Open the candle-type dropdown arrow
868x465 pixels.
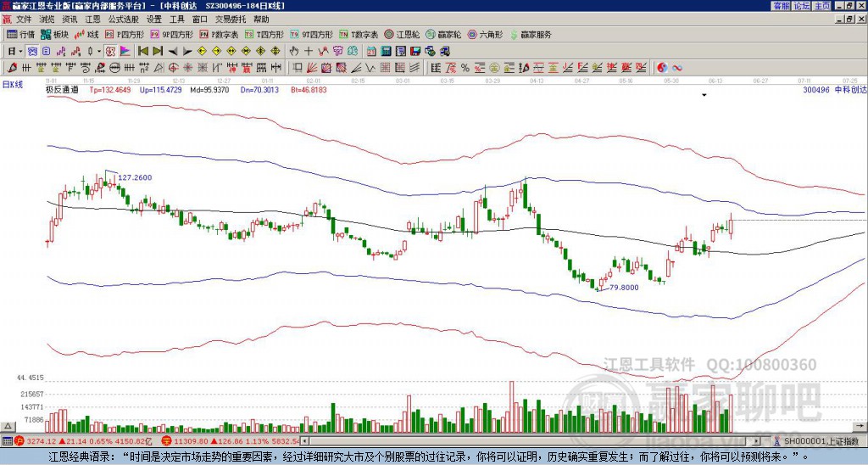tap(99, 52)
